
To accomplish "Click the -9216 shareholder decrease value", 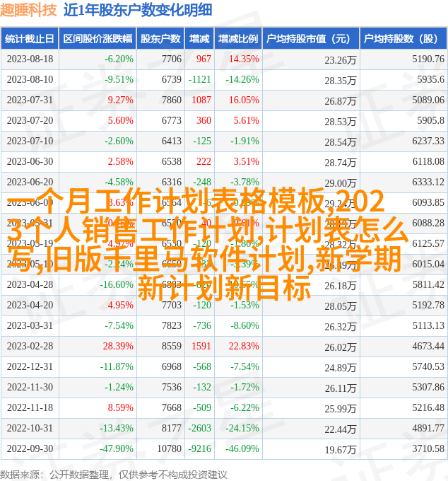I will click(x=199, y=449).
